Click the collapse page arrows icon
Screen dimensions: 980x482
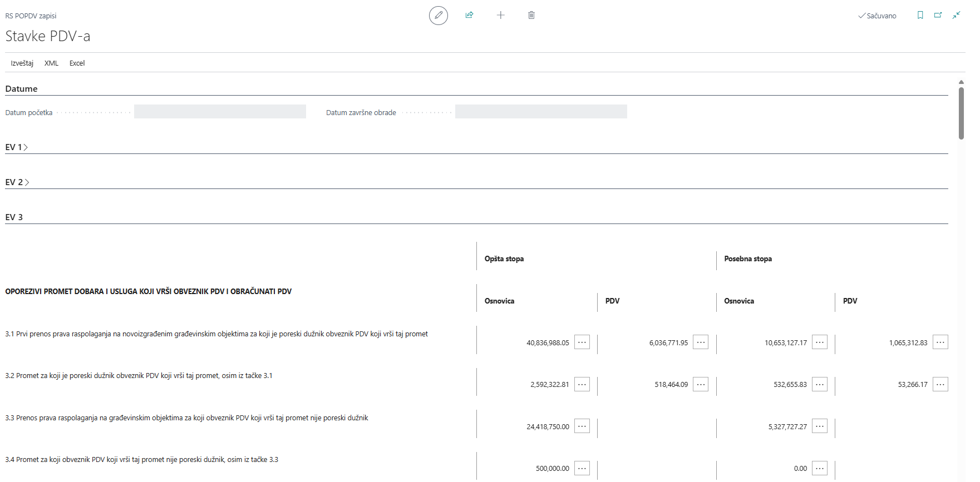(956, 15)
